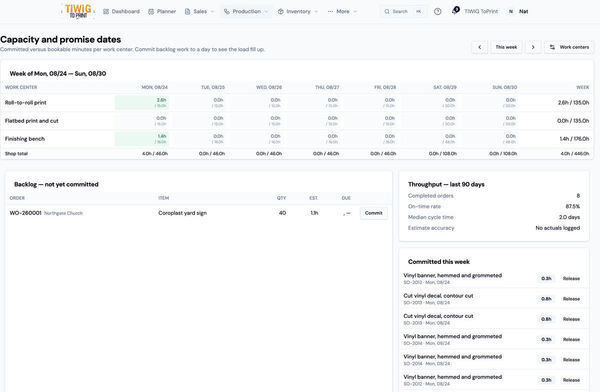
Task: Click the Planner calendar icon
Action: [151, 11]
